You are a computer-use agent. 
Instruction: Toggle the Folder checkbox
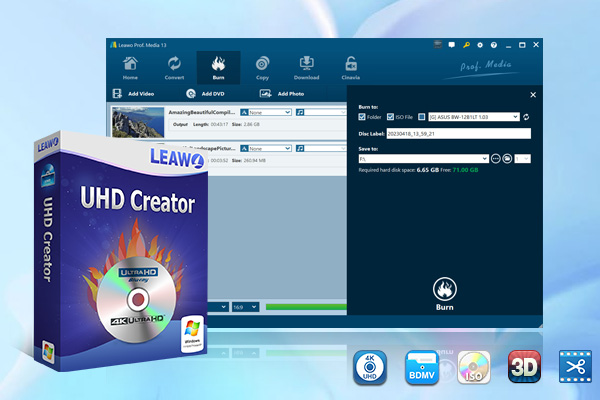point(362,117)
